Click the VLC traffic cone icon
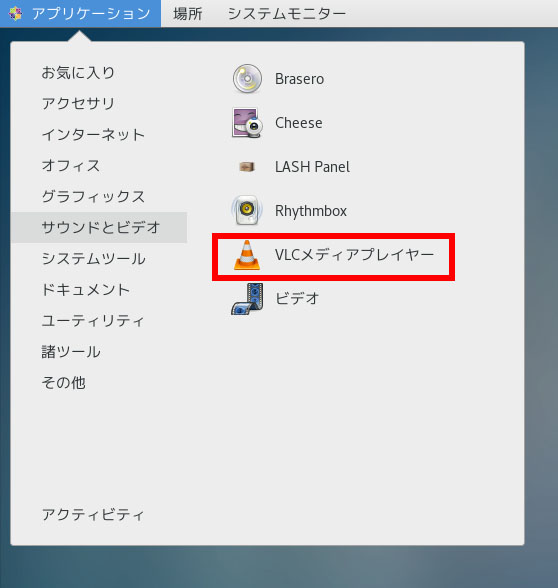 [247, 255]
